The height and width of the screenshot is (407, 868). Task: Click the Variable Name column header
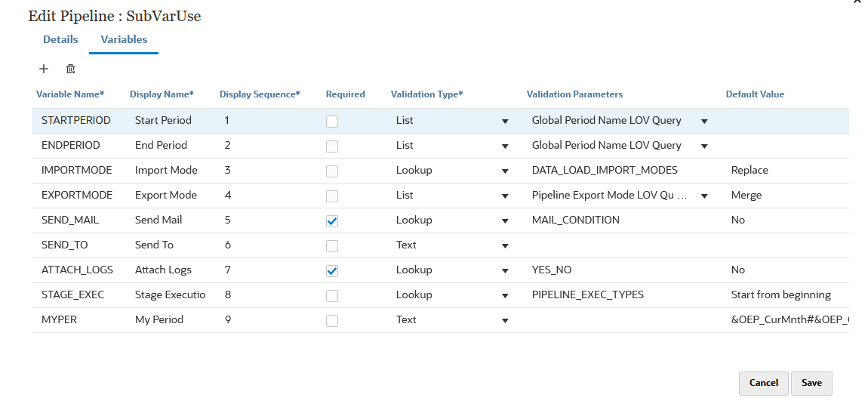[x=70, y=94]
